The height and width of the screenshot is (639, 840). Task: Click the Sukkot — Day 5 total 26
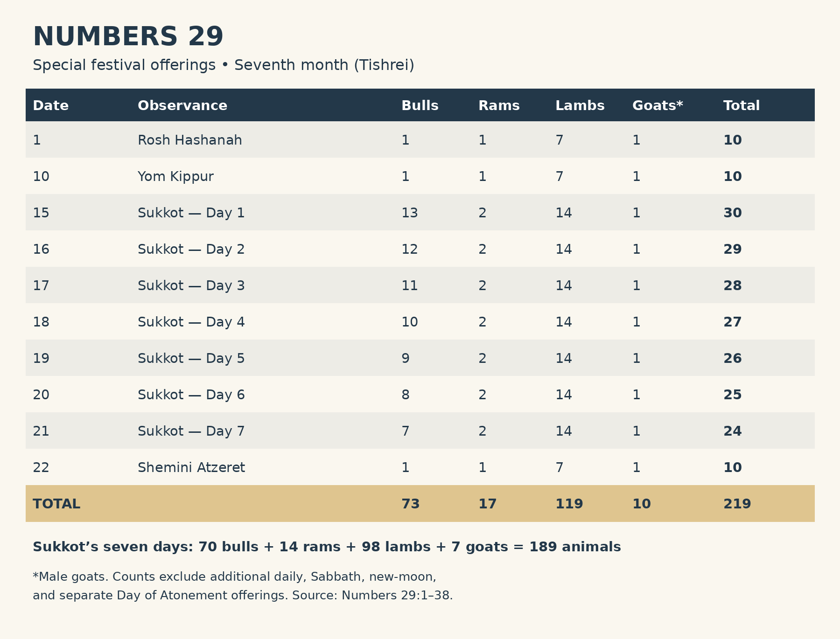(733, 358)
